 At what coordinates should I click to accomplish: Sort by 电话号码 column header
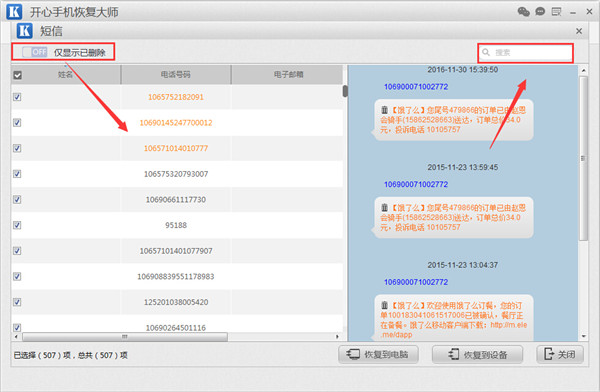point(176,75)
